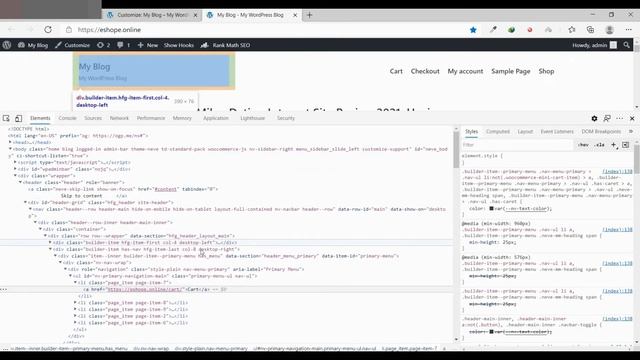
Task: Collapse the header class header node
Action: (x=20, y=182)
